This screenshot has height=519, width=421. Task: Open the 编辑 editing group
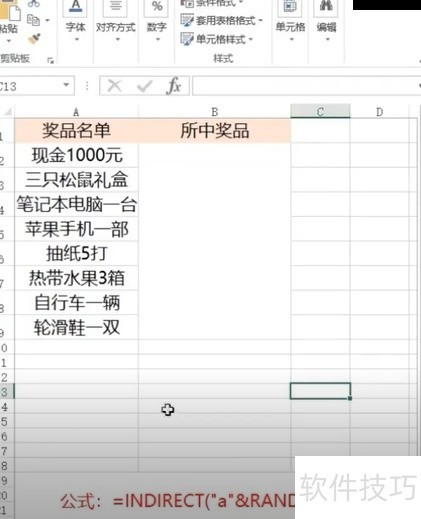(x=326, y=21)
